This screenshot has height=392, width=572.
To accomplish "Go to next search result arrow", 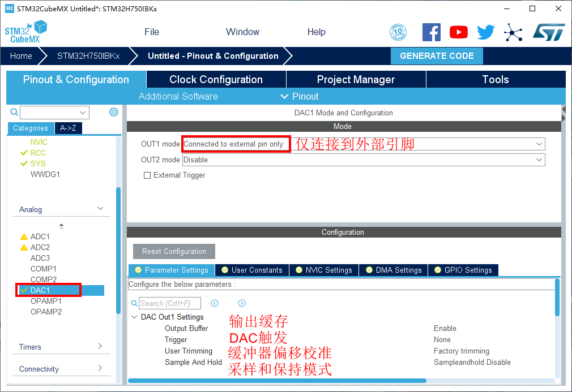I will pos(242,303).
